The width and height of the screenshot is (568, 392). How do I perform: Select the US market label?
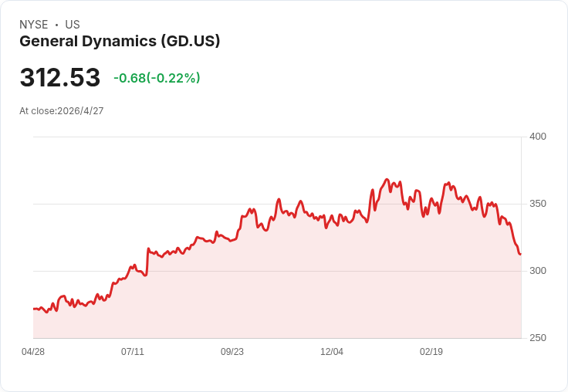point(73,25)
